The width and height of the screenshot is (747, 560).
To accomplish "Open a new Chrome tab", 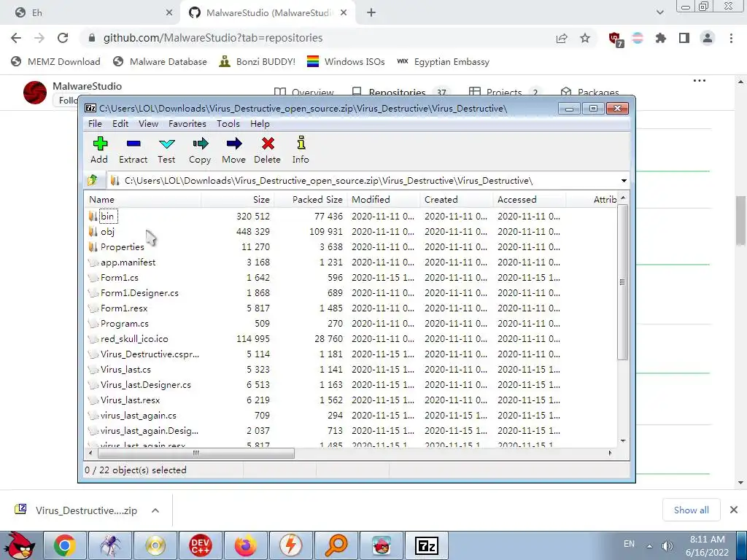I will (x=371, y=13).
